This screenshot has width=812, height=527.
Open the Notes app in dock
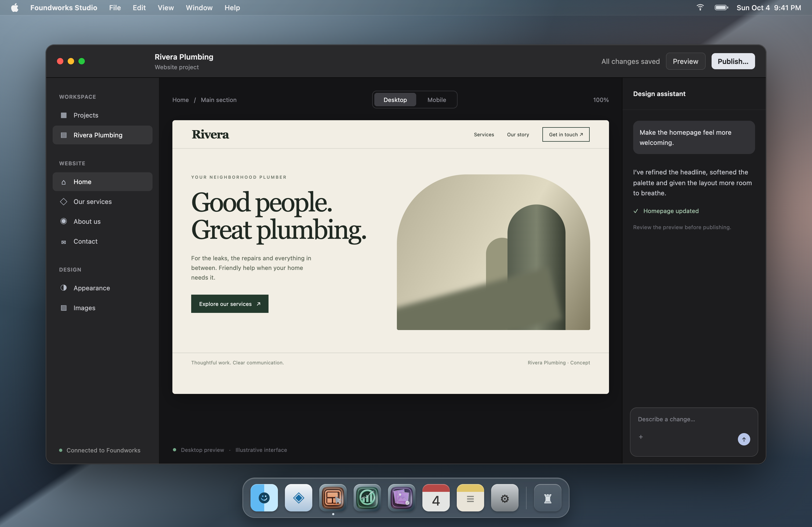pyautogui.click(x=470, y=498)
